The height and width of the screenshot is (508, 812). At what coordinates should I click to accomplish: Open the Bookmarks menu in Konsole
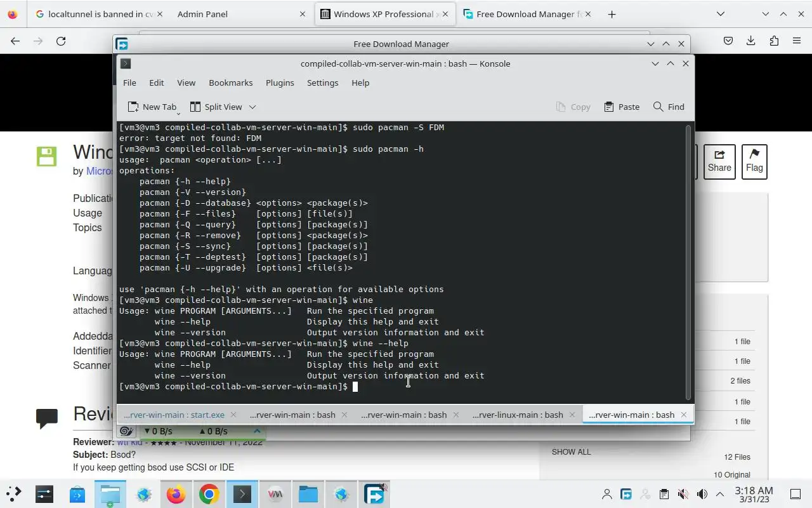[x=231, y=83]
